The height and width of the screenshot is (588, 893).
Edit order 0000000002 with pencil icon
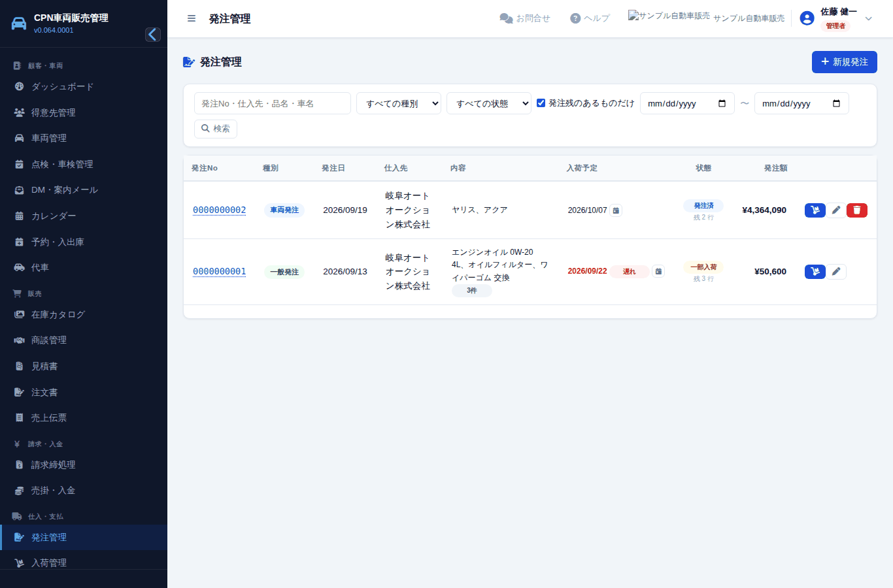(x=836, y=210)
